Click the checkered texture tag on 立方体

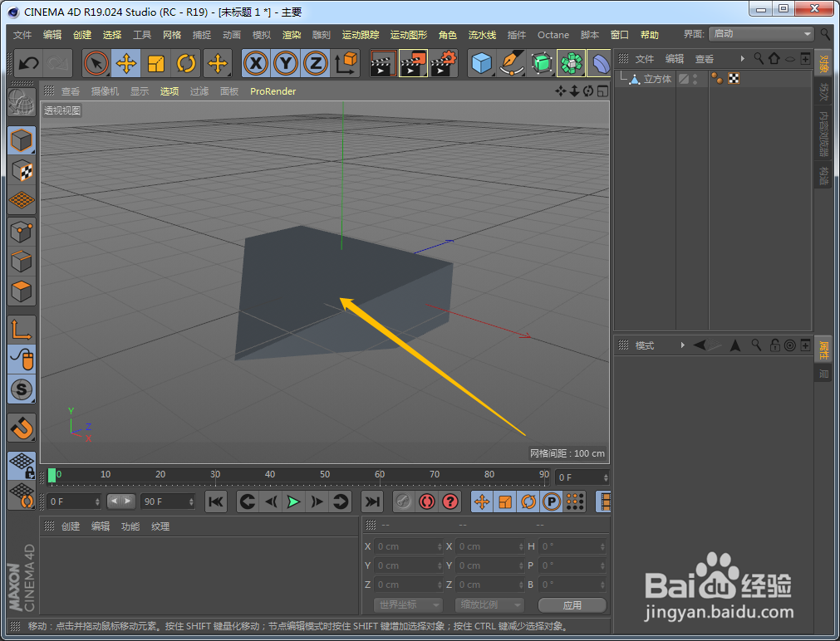coord(734,79)
